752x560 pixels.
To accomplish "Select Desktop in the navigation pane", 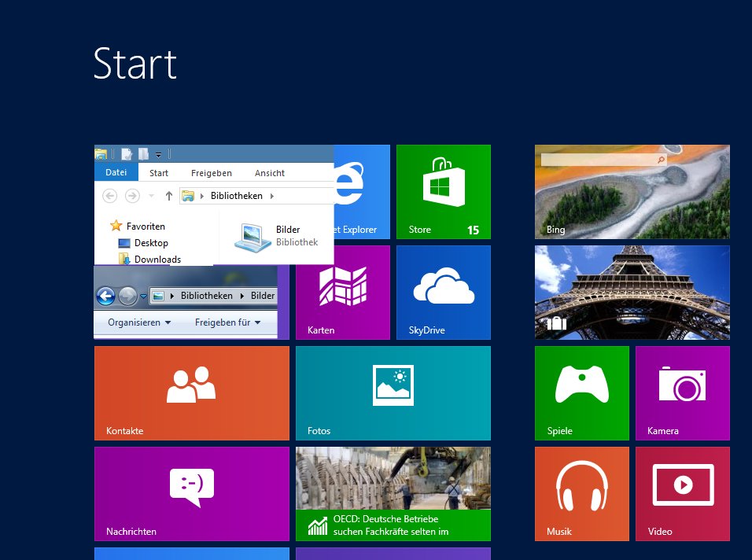I will tap(143, 242).
